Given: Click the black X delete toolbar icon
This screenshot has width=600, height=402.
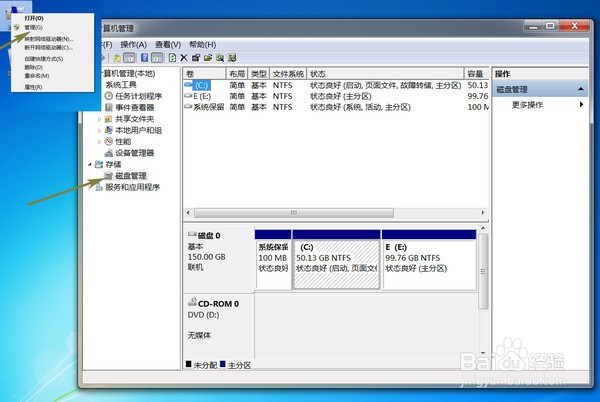Looking at the screenshot, I should click(184, 58).
